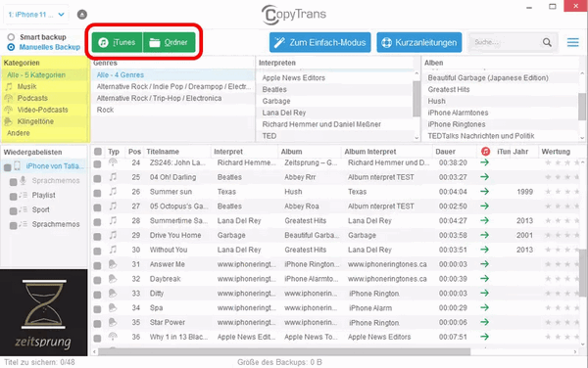Click green arrow for Drive You Home
The width and height of the screenshot is (588, 368).
484,235
